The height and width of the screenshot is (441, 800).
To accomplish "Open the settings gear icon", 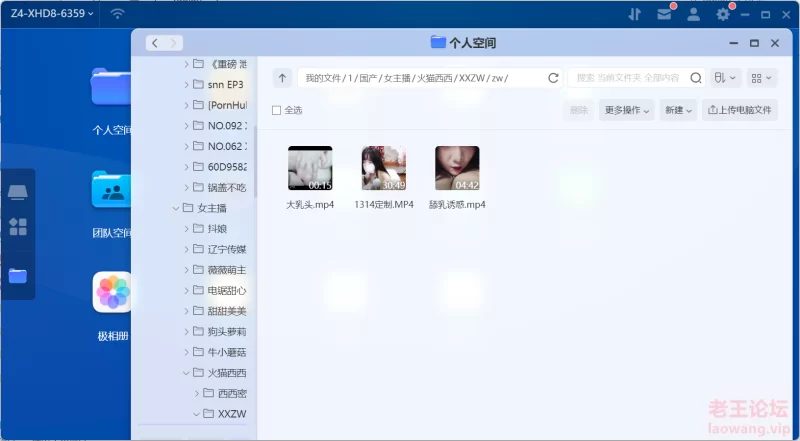I will click(723, 14).
